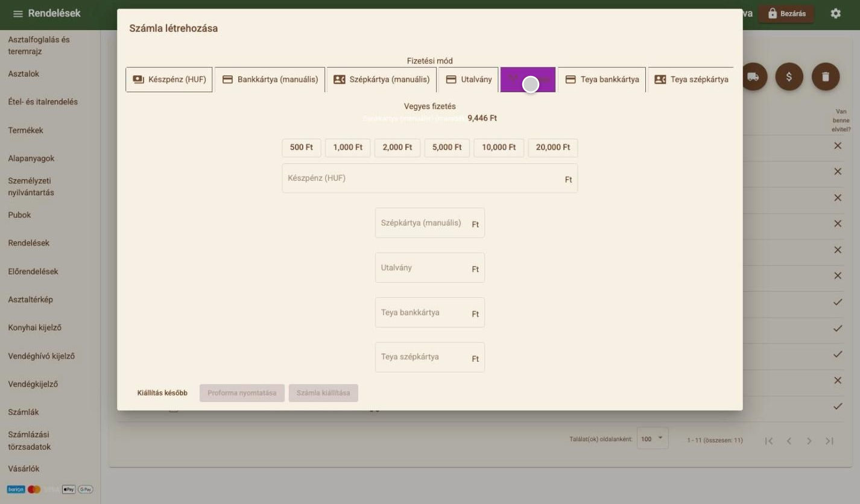This screenshot has height=504, width=860.
Task: Add 5,000 Ft quick amount
Action: click(x=447, y=148)
